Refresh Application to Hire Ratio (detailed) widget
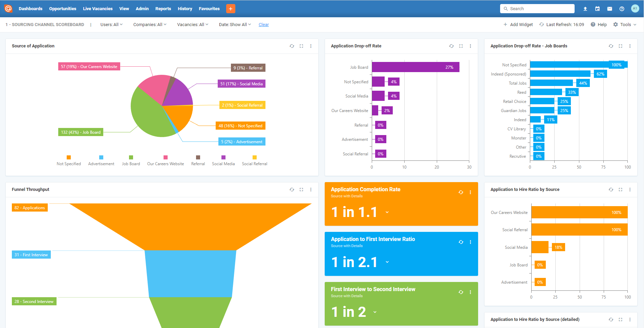Image resolution: width=644 pixels, height=328 pixels. pos(611,320)
